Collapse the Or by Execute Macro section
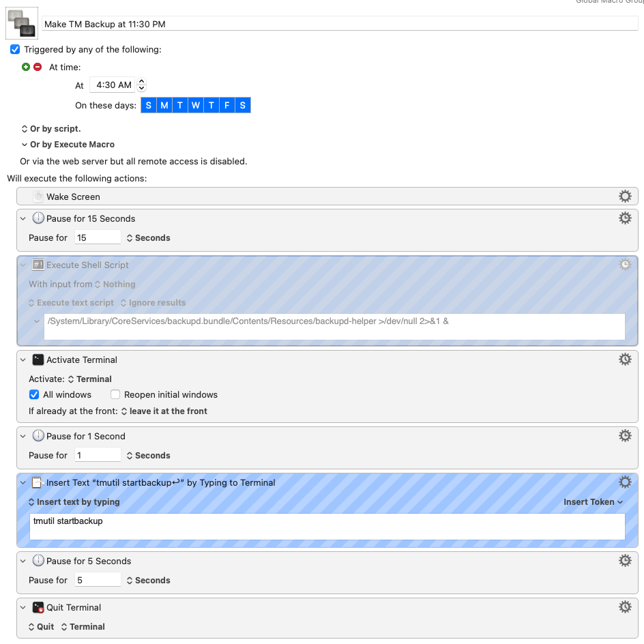Screen dimensions: 644x644 (x=68, y=145)
